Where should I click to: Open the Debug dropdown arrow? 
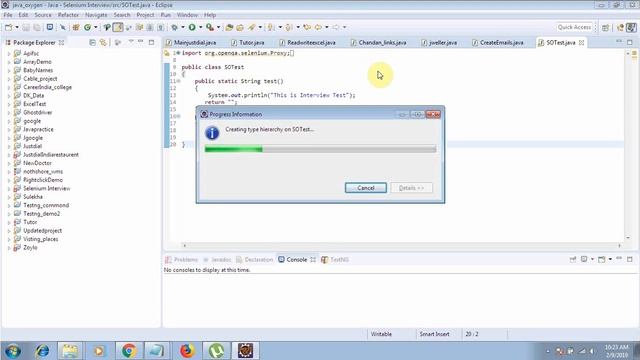(x=182, y=27)
